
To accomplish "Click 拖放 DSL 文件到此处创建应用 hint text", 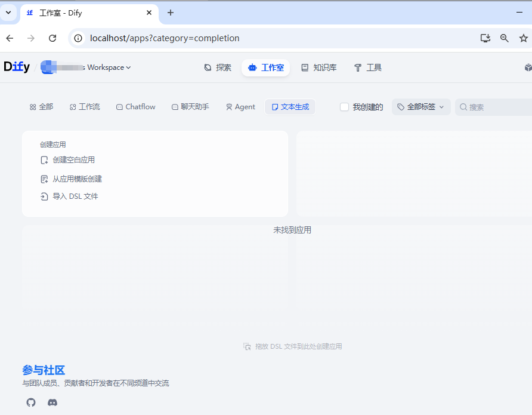I will 299,346.
